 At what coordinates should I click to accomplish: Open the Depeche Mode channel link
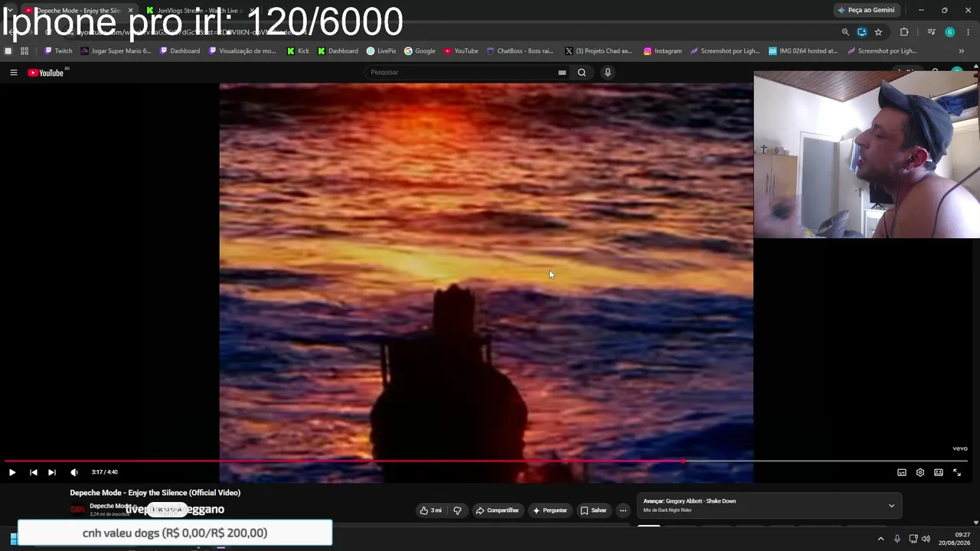point(112,506)
